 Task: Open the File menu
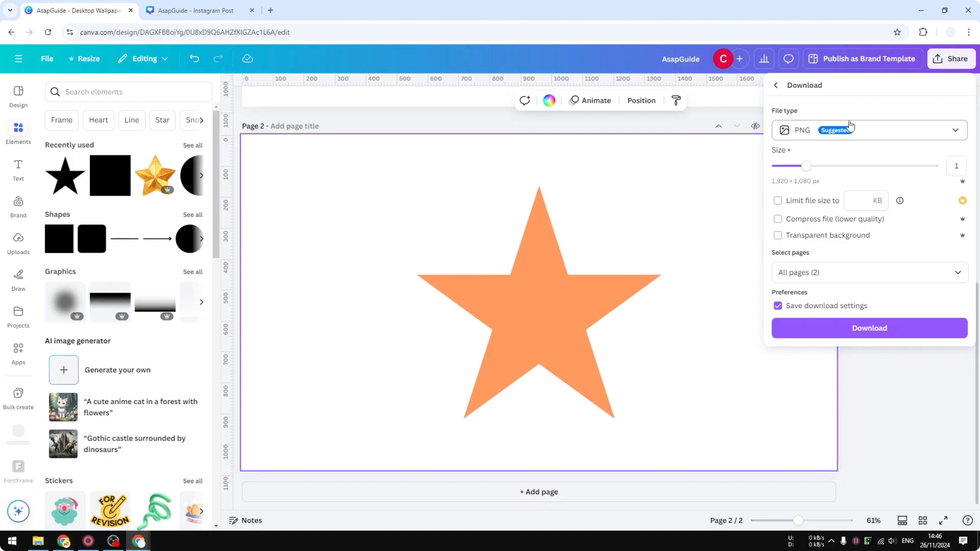[x=47, y=58]
